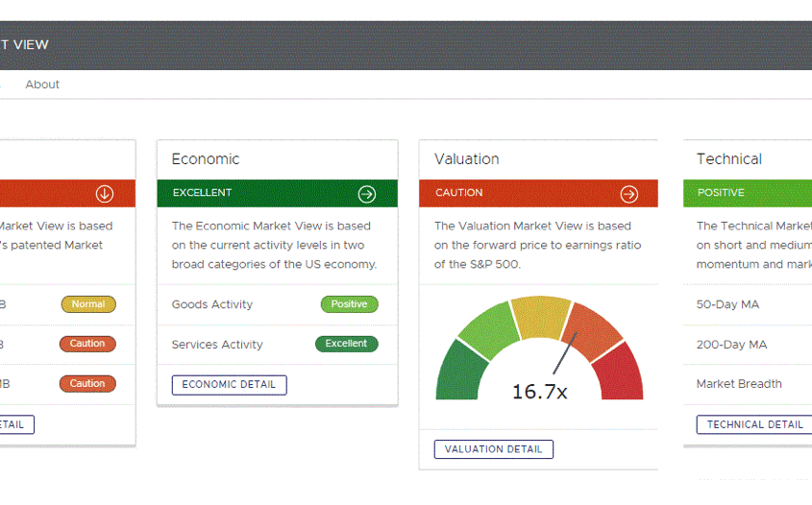Click the Positive badge for Goods Activity

(x=349, y=304)
